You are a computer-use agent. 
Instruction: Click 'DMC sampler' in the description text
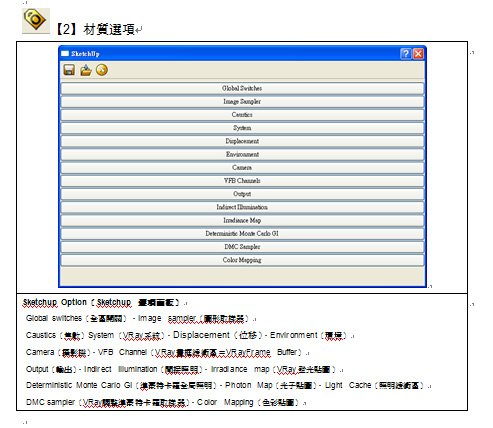(x=50, y=402)
